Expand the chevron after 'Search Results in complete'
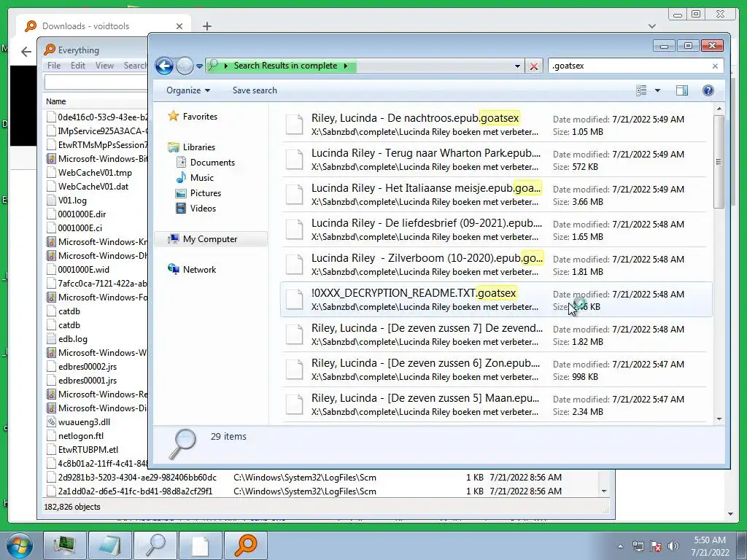Viewport: 747px width, 560px height. pos(346,66)
